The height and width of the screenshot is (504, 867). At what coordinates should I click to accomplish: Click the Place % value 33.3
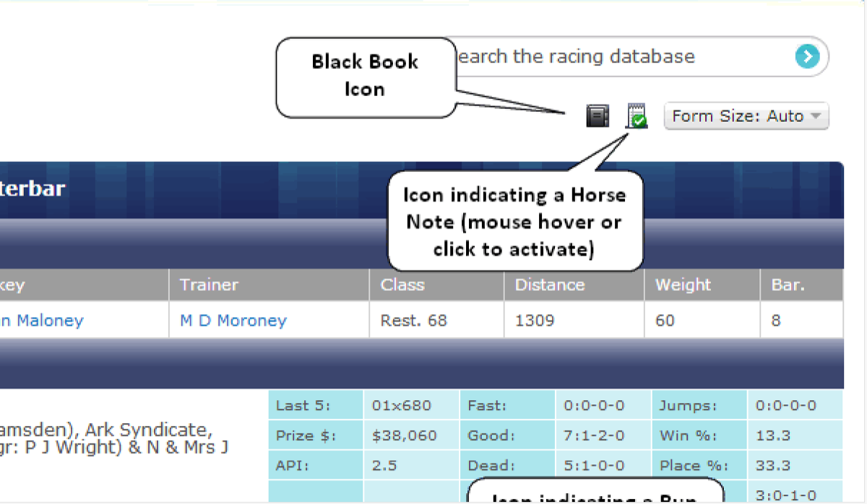pos(773,466)
